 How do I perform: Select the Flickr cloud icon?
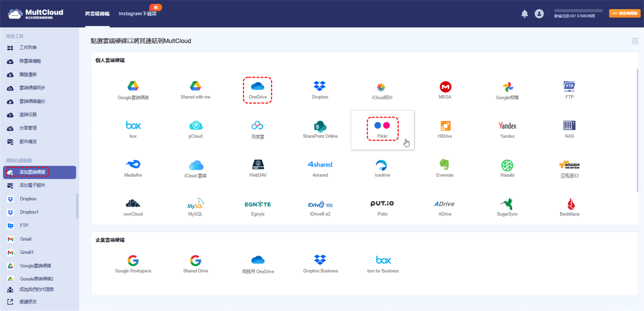tap(382, 125)
